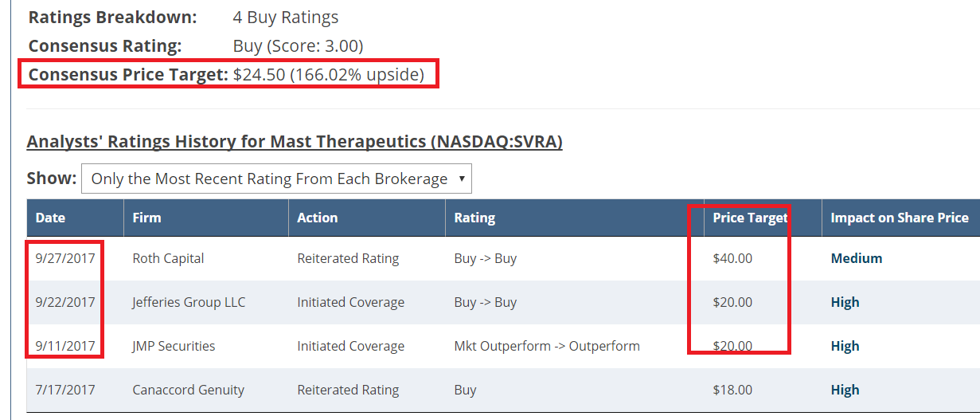Click the Action column header
The width and height of the screenshot is (980, 420).
click(x=317, y=218)
